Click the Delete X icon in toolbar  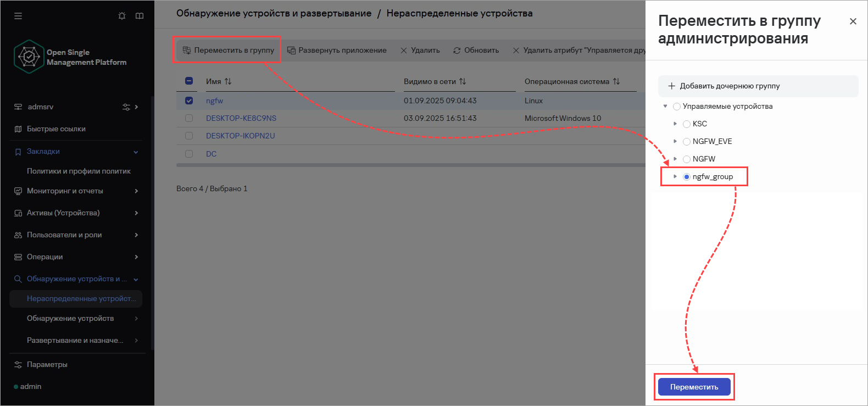click(404, 51)
